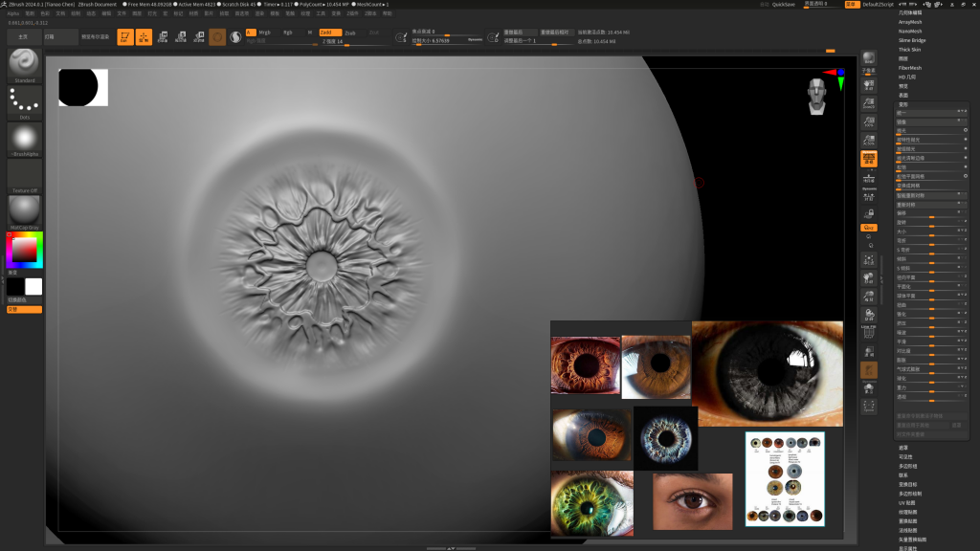980x551 pixels.
Task: Expand the Thick Skin subpalette
Action: [909, 50]
